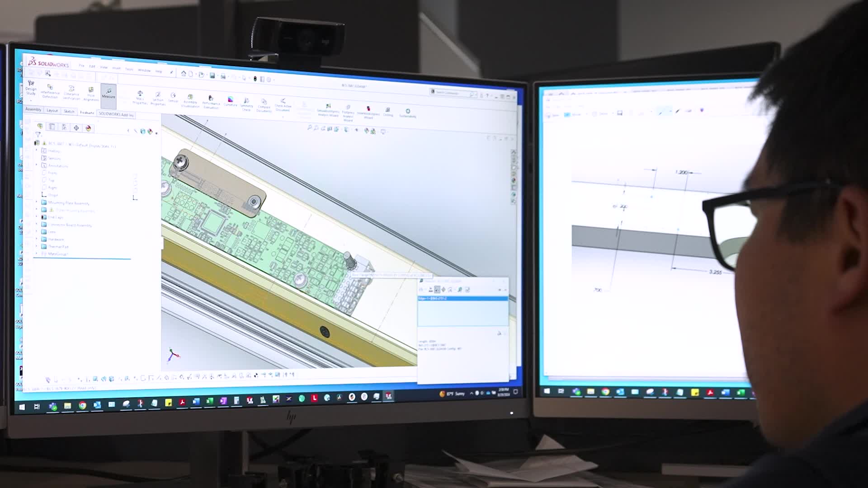Expand Connector Board Assembly node
Screen dimensions: 868x488
[x=37, y=224]
